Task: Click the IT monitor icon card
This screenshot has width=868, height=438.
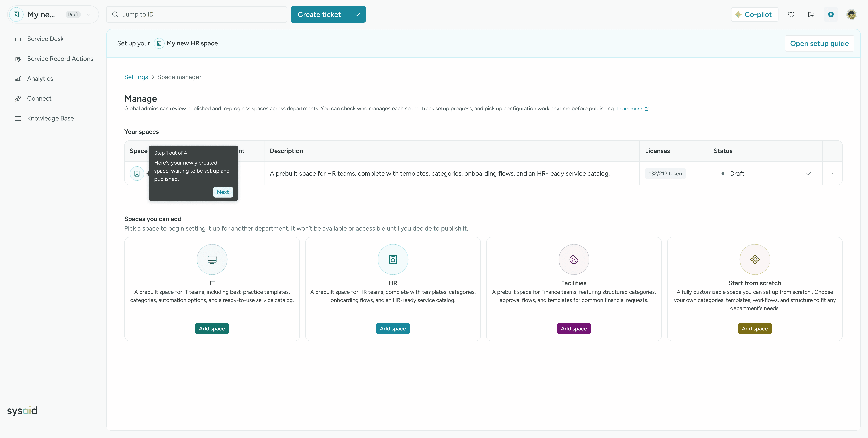Action: [212, 259]
